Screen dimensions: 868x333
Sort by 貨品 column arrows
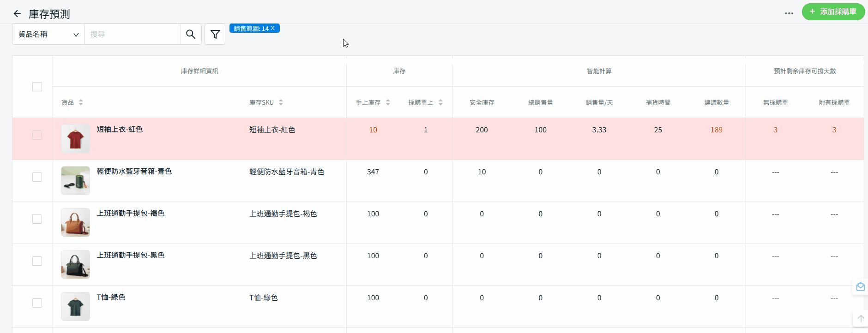(81, 102)
